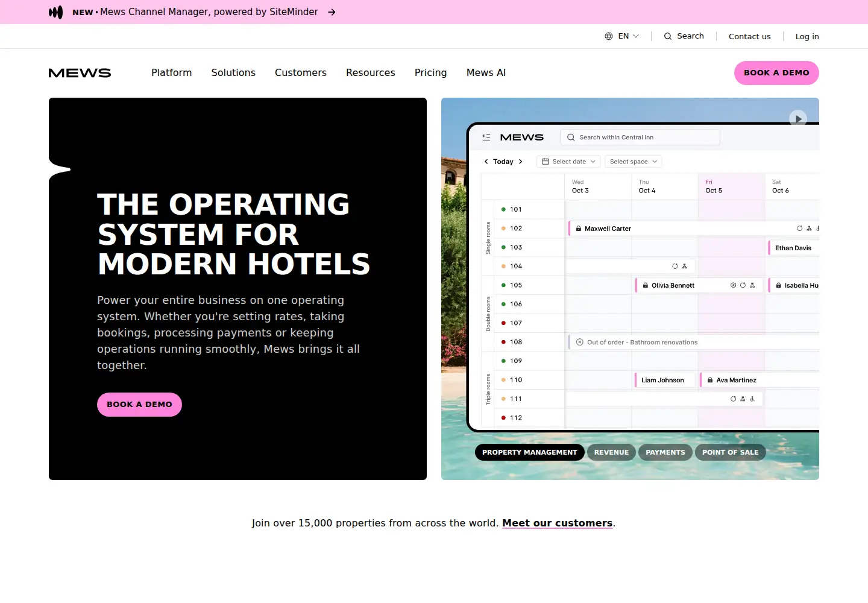The height and width of the screenshot is (603, 868).
Task: Go to the MEWS home logo
Action: coord(80,73)
